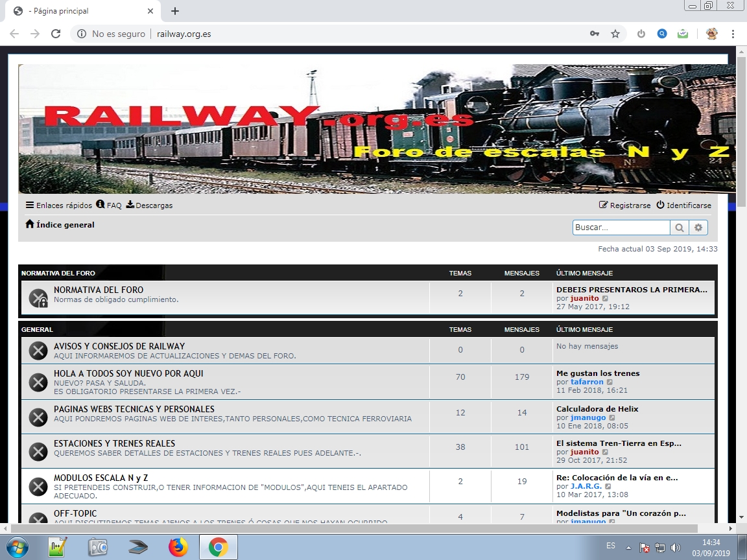
Task: Open the Chrome three-dot menu
Action: (733, 34)
